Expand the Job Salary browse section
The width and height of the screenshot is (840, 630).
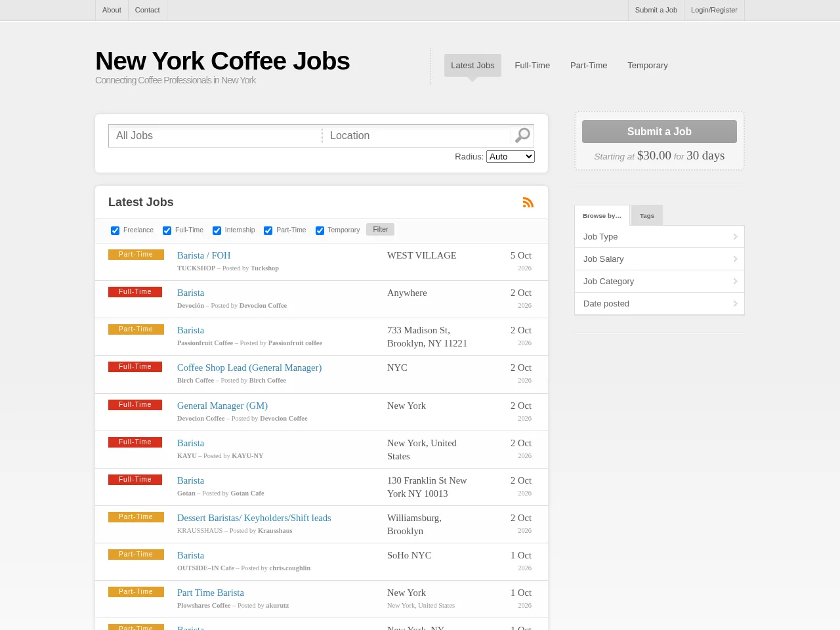coord(660,259)
